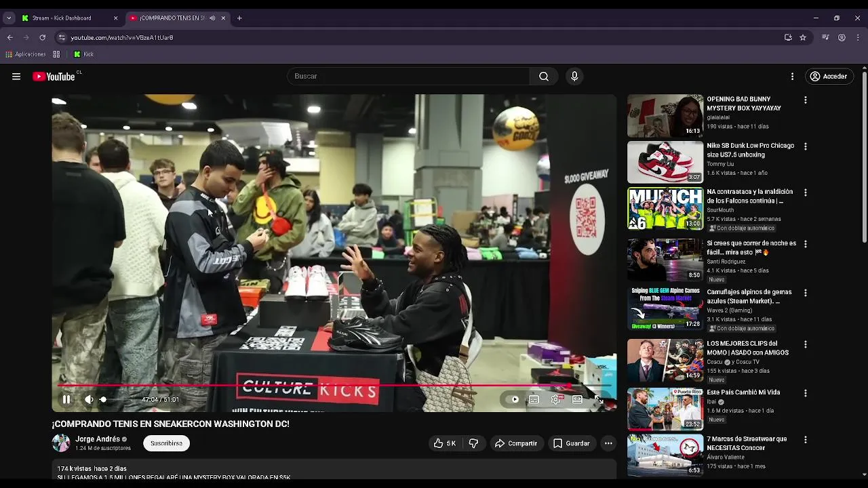Switch to theater mode
868x488 pixels.
pyautogui.click(x=577, y=400)
